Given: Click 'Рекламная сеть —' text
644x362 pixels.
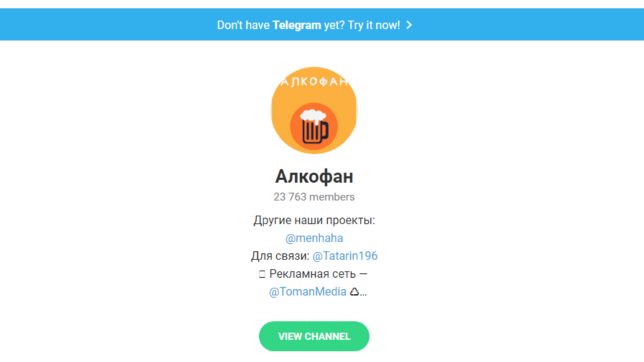Looking at the screenshot, I should [x=318, y=274].
